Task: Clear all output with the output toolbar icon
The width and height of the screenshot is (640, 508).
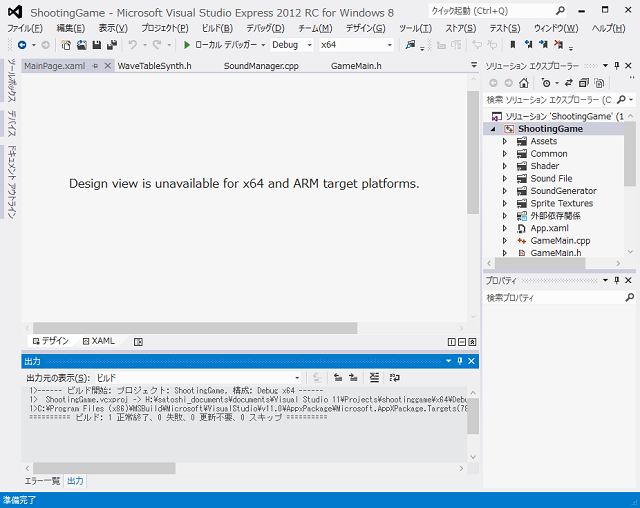Action: tap(374, 377)
